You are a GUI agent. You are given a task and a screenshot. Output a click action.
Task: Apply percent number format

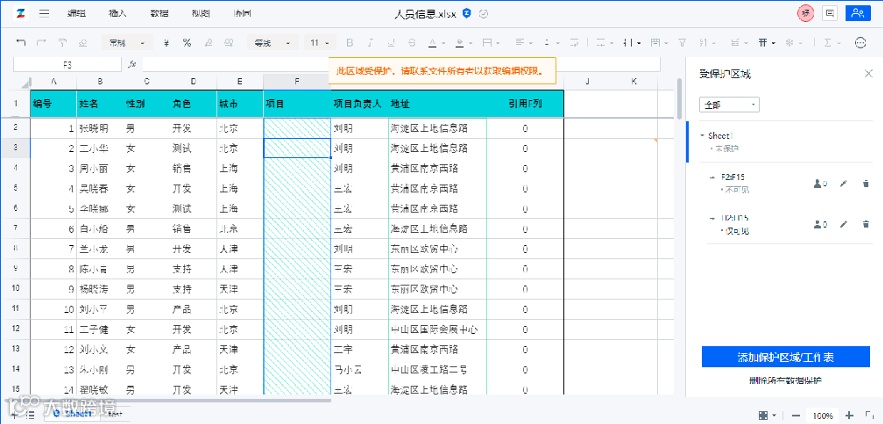[x=187, y=43]
